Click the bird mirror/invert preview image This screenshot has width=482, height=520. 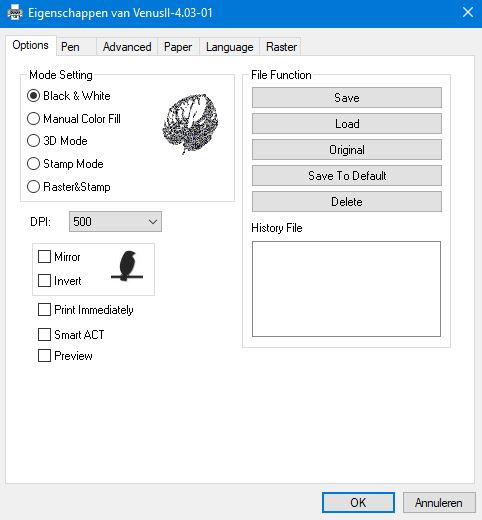[127, 266]
